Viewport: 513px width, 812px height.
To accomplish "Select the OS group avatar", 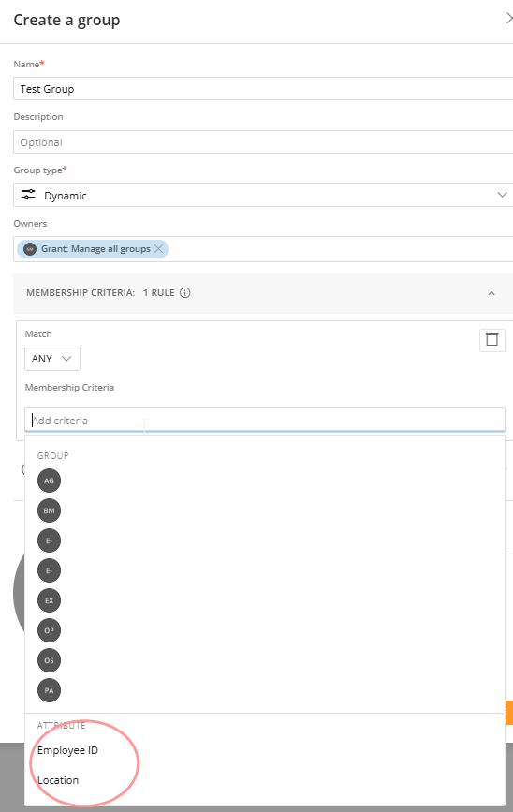I will [x=50, y=660].
